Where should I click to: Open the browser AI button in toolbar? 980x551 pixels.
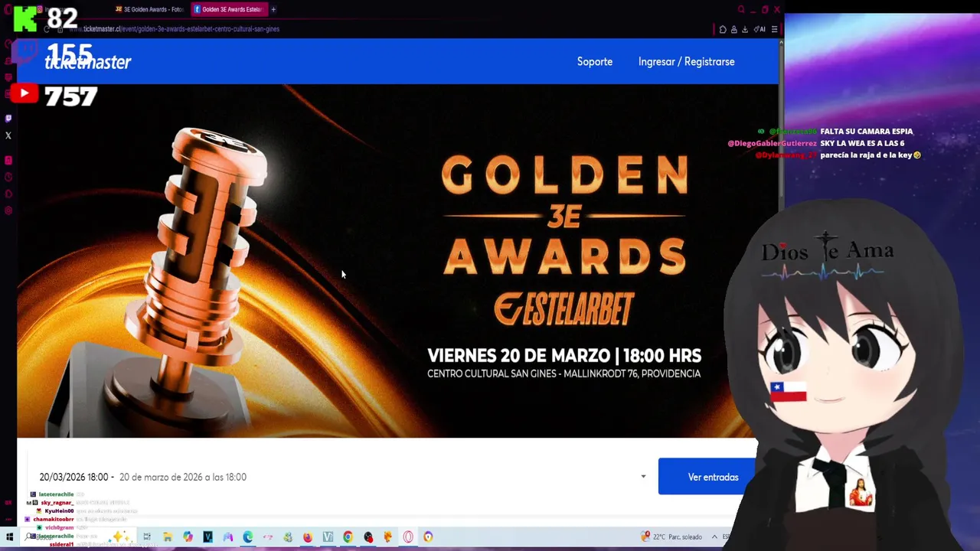tap(759, 29)
